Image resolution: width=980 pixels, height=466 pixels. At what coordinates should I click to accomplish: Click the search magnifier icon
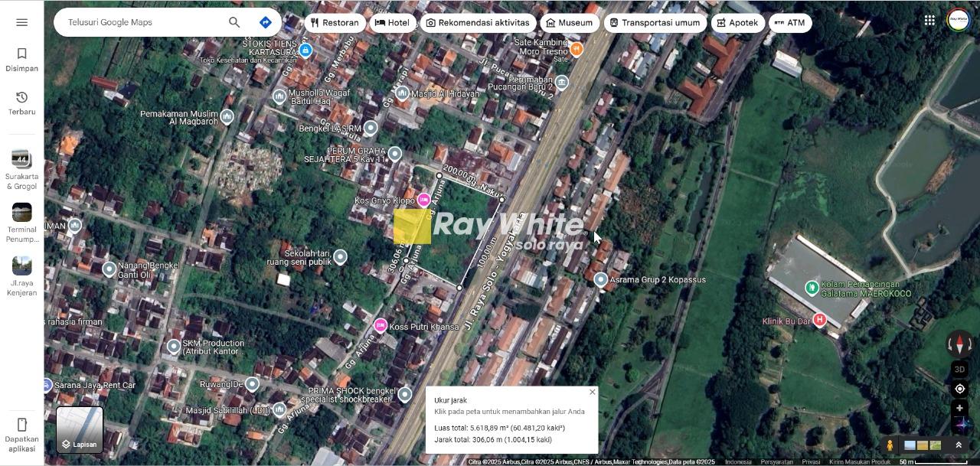(234, 22)
